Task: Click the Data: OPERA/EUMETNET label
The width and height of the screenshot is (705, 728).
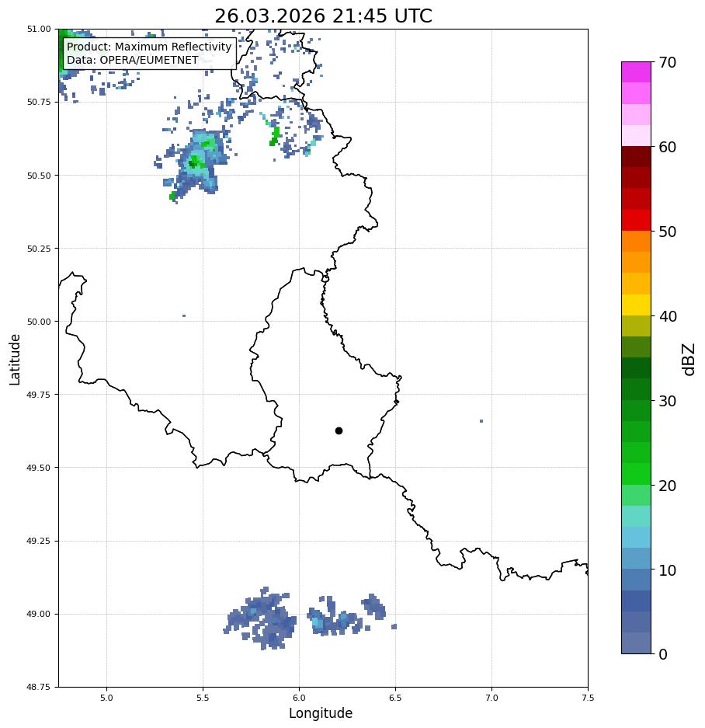Action: coord(132,60)
